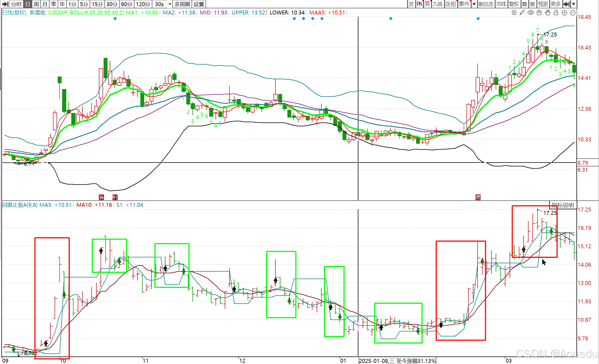Click the first blue diamond event marker
Viewport: 599px width, 364px height.
115,19
